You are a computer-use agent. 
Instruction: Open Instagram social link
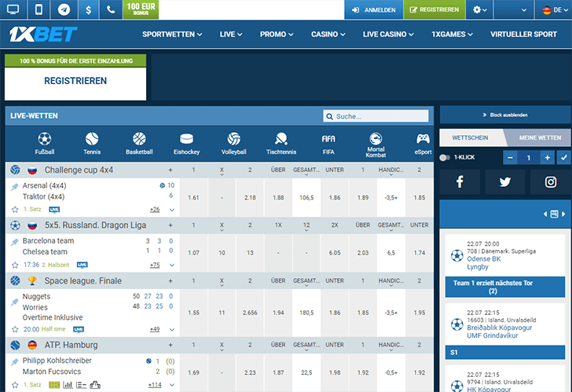[x=551, y=181]
